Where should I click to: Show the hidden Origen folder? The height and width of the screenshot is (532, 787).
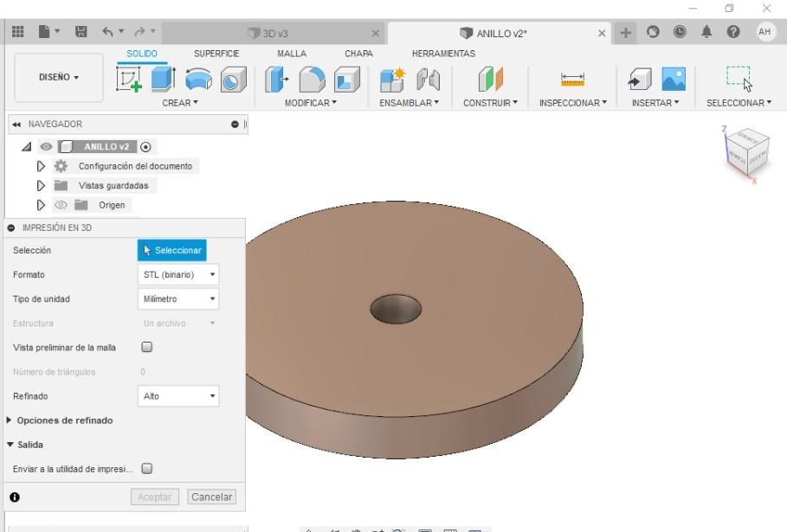pos(61,205)
